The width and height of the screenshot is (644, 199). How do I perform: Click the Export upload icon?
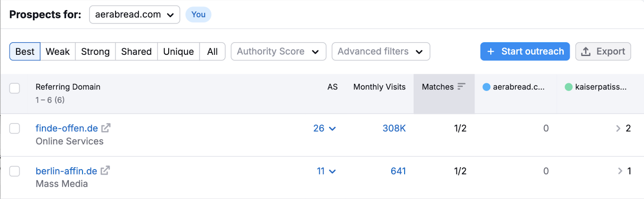(586, 52)
